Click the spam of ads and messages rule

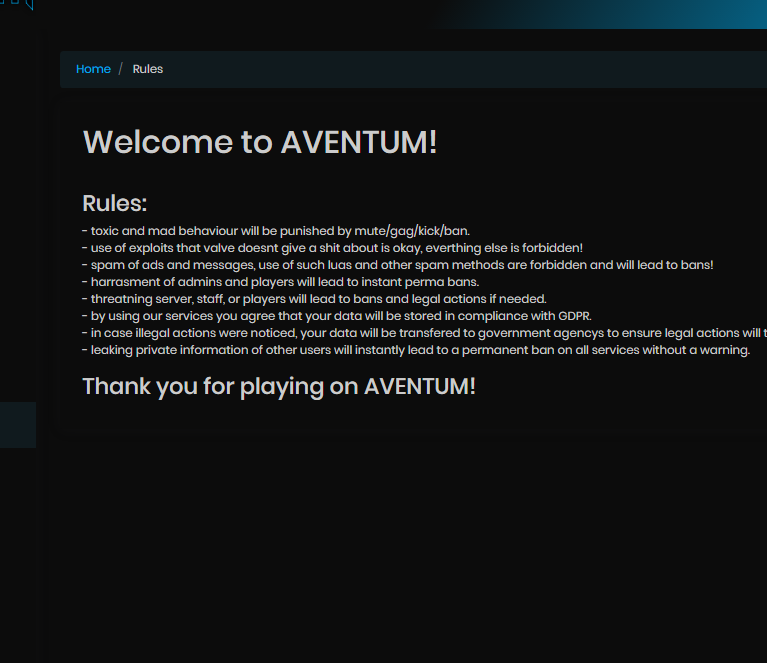pos(398,265)
